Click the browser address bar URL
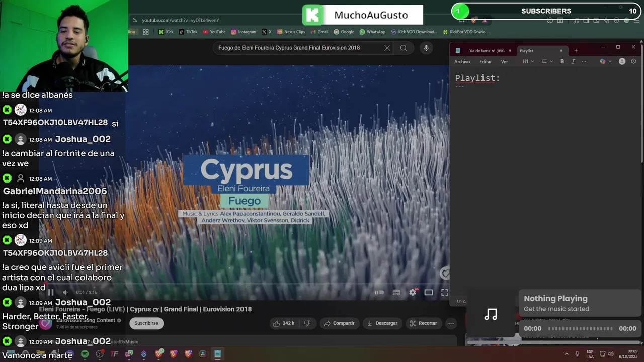Viewport: 644px width, 362px height. coord(181,20)
